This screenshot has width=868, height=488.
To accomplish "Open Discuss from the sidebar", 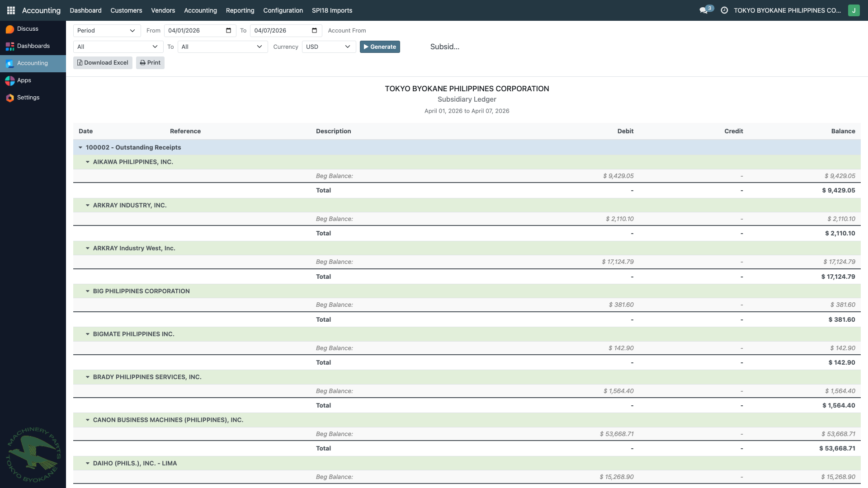I will [x=28, y=29].
